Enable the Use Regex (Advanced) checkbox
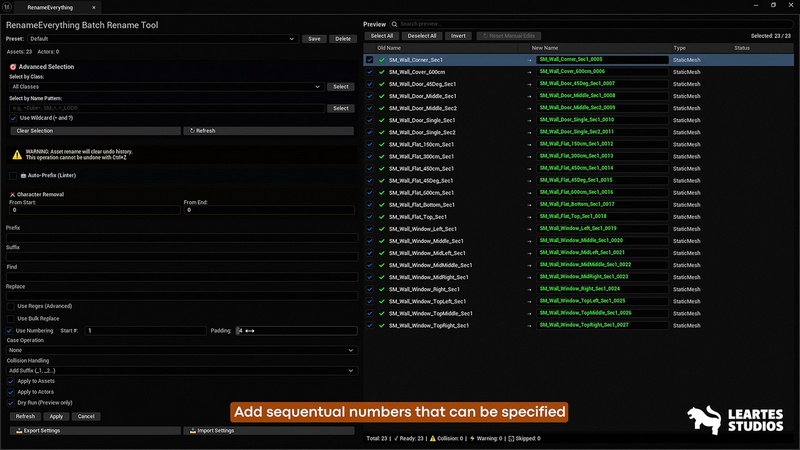The height and width of the screenshot is (450, 800). tap(13, 306)
